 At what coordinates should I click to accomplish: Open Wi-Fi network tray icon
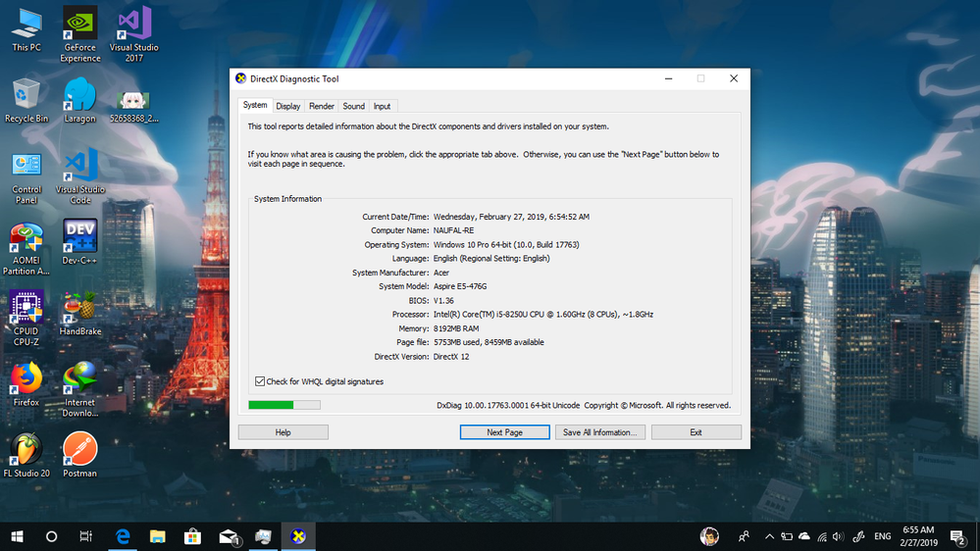tap(822, 536)
